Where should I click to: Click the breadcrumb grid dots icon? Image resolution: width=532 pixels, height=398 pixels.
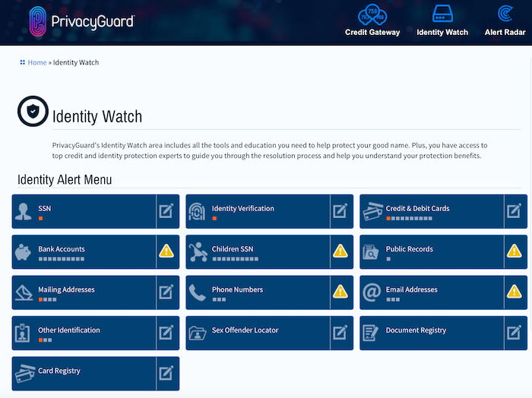pos(22,62)
